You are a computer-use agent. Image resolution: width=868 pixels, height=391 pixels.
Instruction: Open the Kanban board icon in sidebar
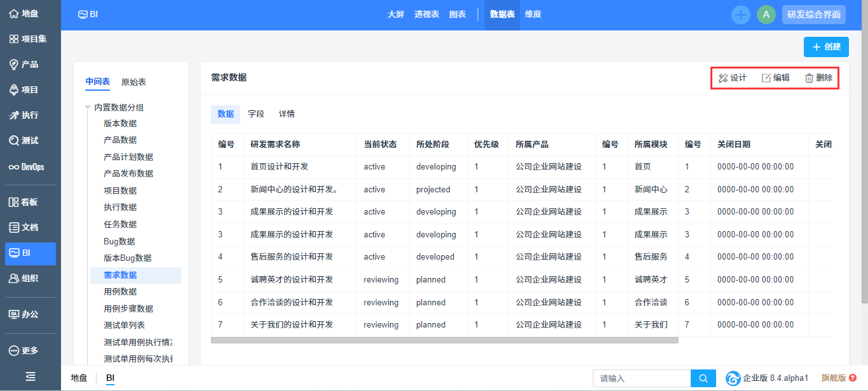point(13,202)
